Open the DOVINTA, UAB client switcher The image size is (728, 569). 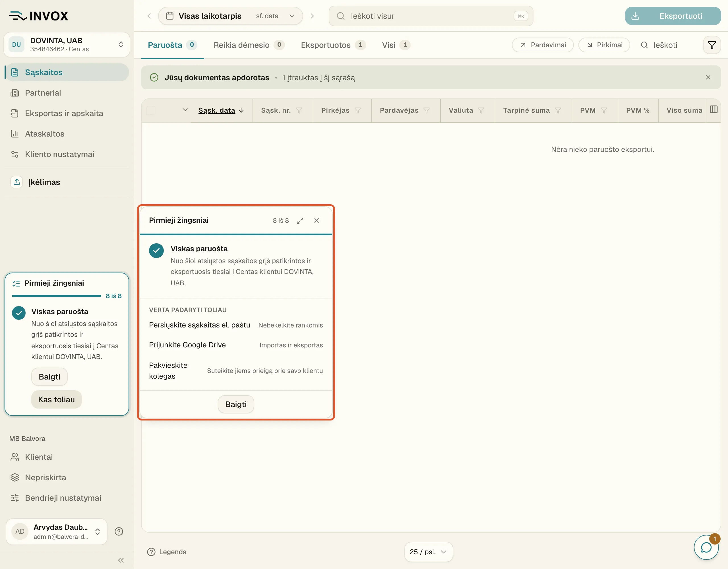tap(67, 45)
